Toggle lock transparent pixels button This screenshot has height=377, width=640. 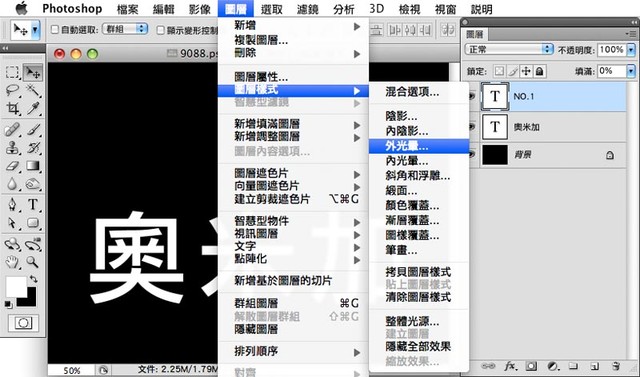point(499,71)
